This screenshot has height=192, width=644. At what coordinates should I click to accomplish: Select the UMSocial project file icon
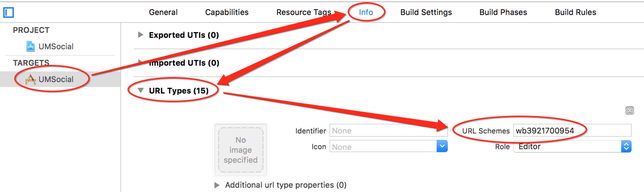coord(30,46)
